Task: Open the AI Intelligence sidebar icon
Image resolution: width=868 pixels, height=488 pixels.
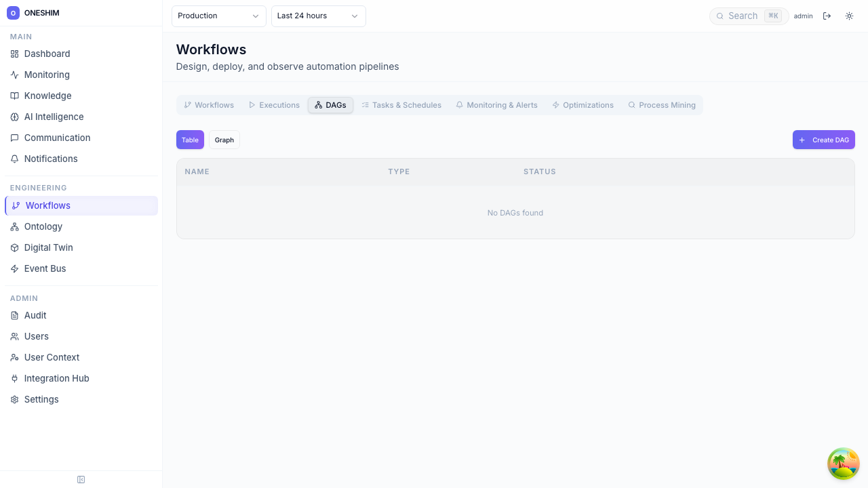Action: tap(14, 117)
